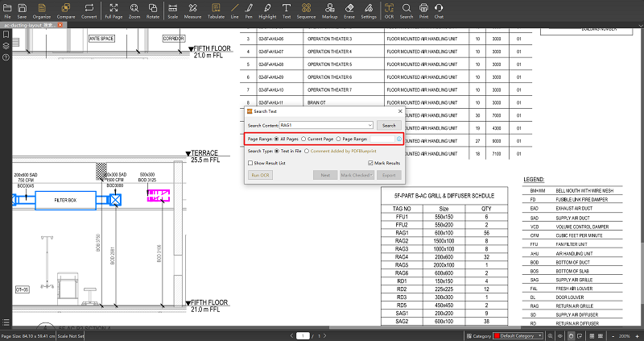Screen dimensions: 644x341
Task: Click the Category grid icon in status bar
Action: click(469, 336)
